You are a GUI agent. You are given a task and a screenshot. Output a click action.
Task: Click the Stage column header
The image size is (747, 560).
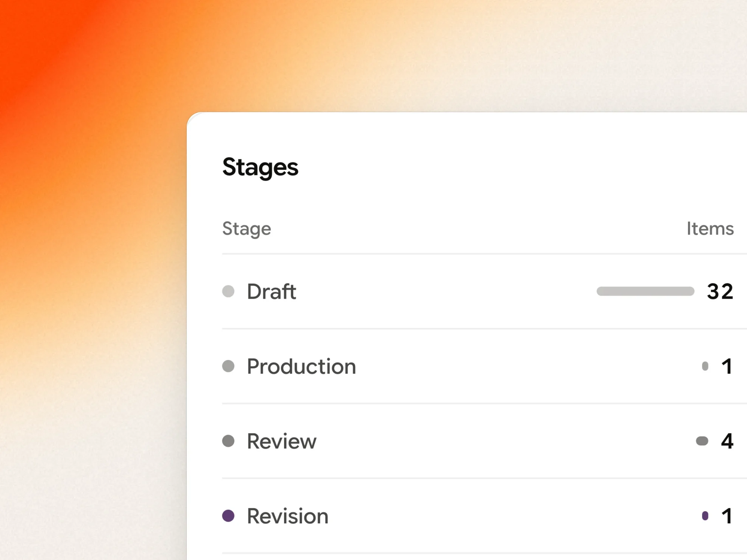pyautogui.click(x=247, y=228)
